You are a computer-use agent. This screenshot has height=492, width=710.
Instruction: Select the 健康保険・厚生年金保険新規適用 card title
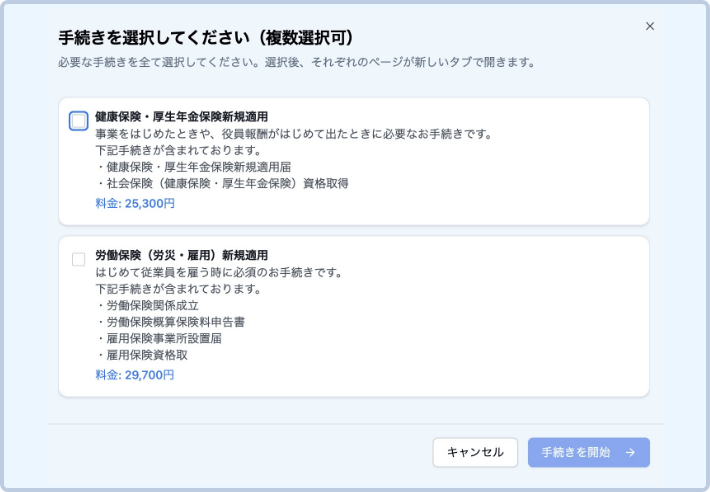pyautogui.click(x=181, y=116)
